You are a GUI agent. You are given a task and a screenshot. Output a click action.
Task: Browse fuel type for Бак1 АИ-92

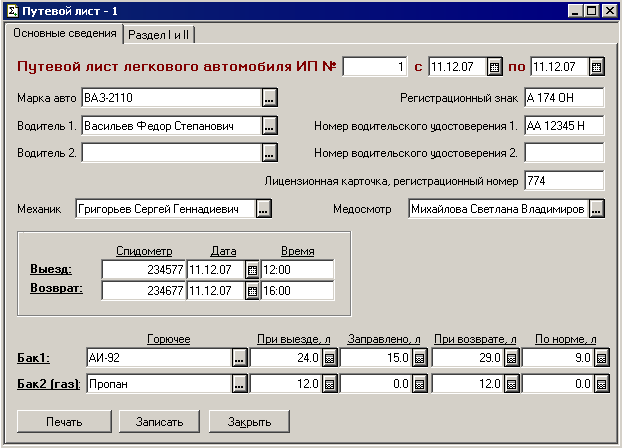(x=239, y=357)
